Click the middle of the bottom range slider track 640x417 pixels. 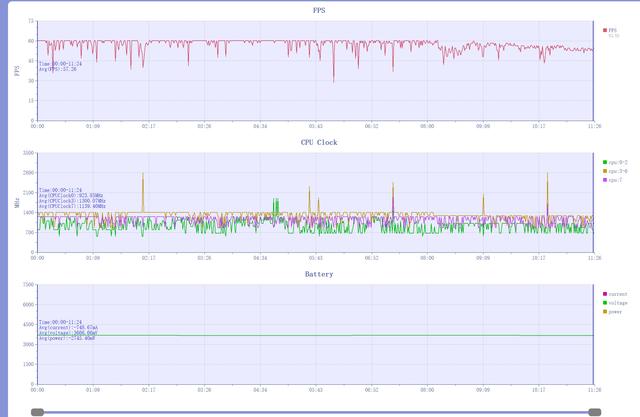click(315, 411)
